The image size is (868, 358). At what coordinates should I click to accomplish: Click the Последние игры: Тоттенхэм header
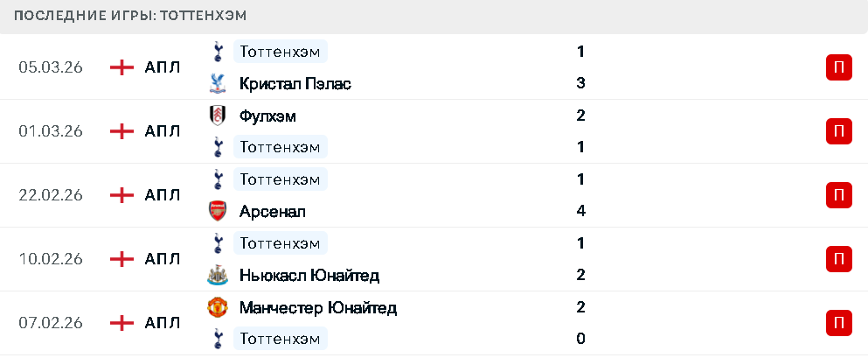(x=130, y=16)
